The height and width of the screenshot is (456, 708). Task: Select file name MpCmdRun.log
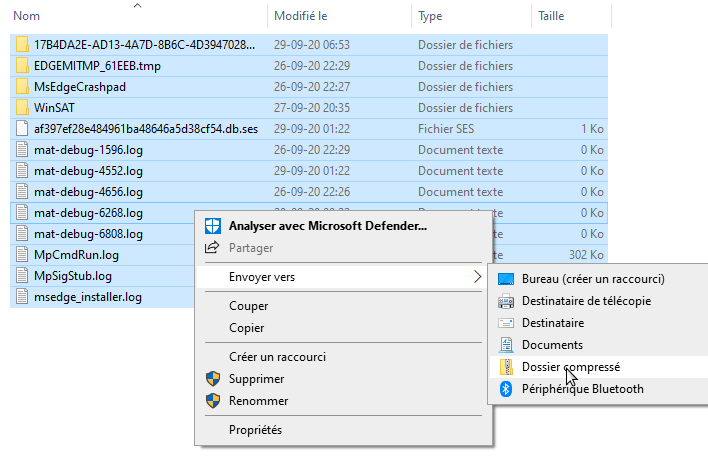[x=76, y=255]
